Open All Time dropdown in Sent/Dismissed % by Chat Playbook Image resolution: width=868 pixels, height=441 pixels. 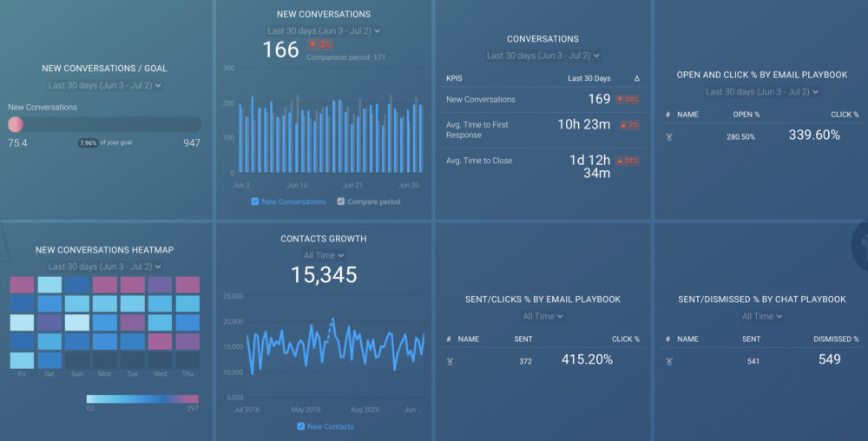pos(762,316)
